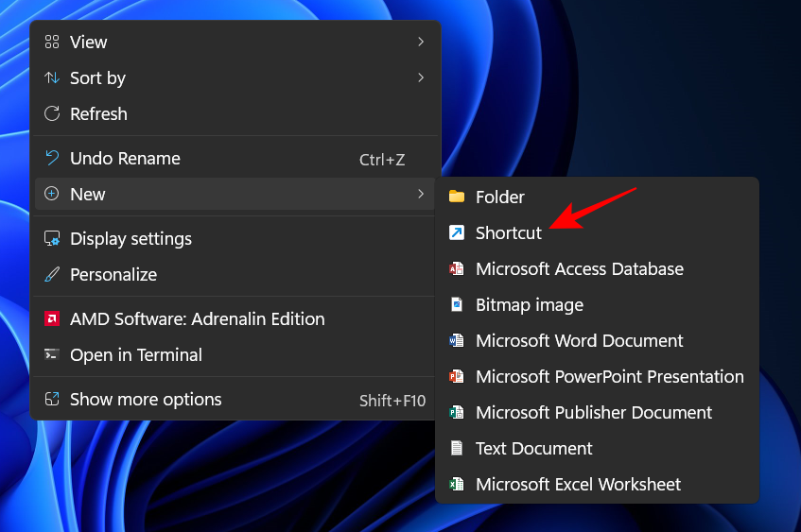Viewport: 801px width, 532px height.
Task: Click the Excel Worksheet icon
Action: click(457, 484)
